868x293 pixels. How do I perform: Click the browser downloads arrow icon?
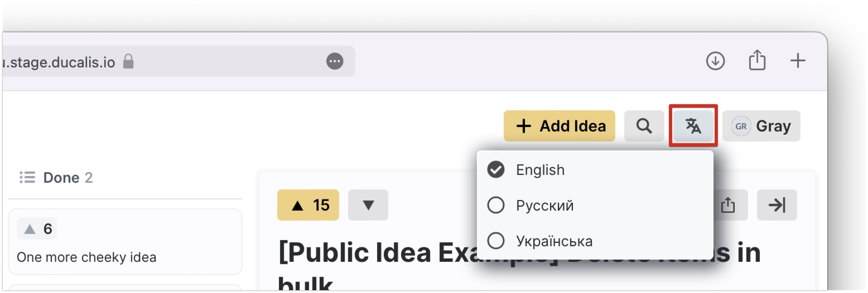tap(715, 61)
